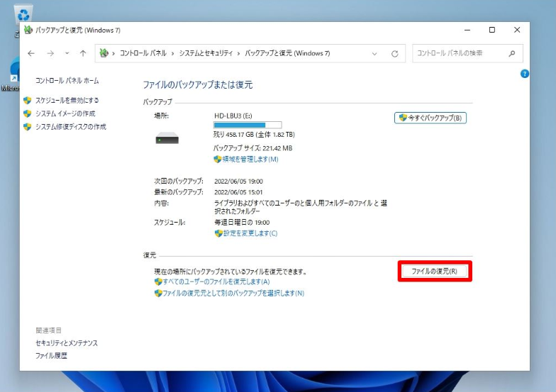This screenshot has height=392, width=556.
Task: Click the 今すぐバックアップ(B) button
Action: [430, 118]
